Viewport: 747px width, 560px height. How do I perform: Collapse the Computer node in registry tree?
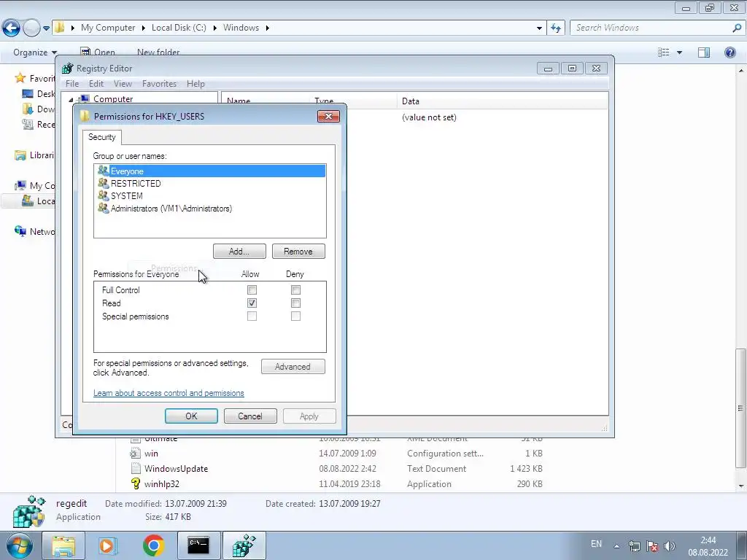click(x=71, y=99)
